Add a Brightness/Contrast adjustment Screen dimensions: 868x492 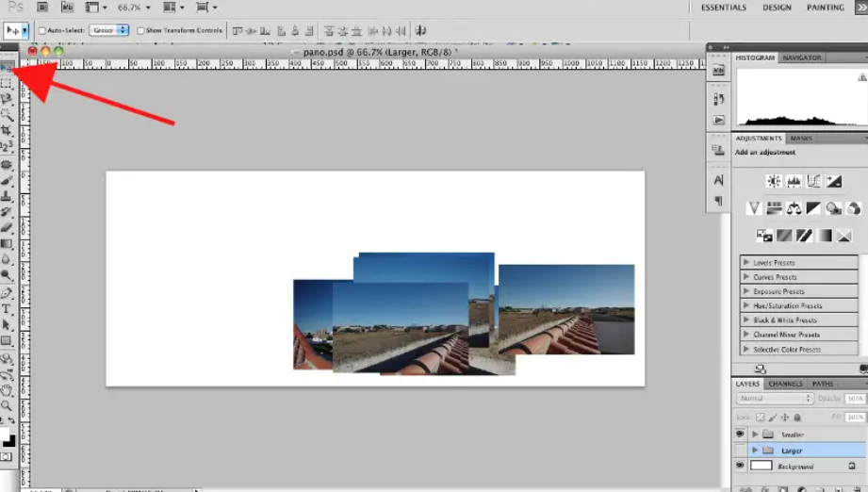click(x=774, y=181)
